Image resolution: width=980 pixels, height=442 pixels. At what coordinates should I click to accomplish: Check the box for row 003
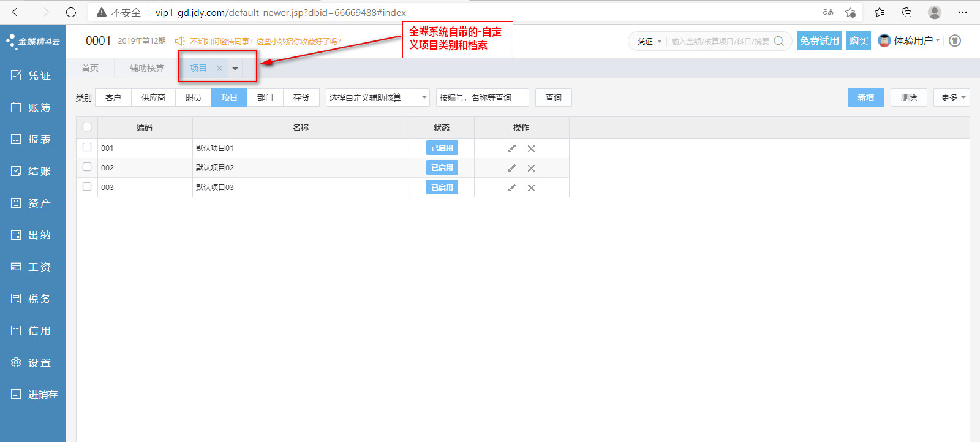click(x=87, y=186)
